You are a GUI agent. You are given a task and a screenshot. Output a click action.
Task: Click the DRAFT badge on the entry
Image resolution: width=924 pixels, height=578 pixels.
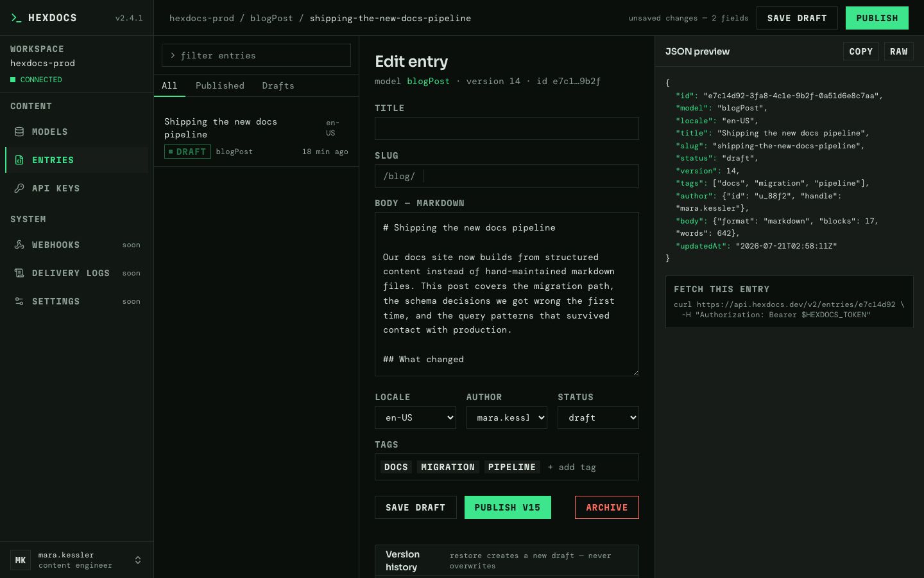click(x=187, y=152)
